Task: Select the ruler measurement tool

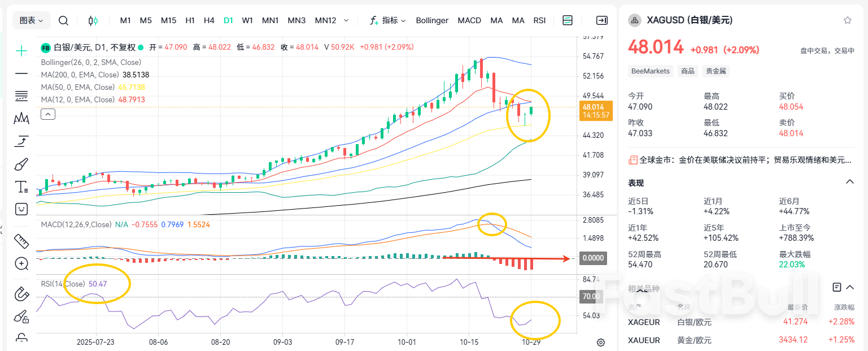Action: point(21,241)
